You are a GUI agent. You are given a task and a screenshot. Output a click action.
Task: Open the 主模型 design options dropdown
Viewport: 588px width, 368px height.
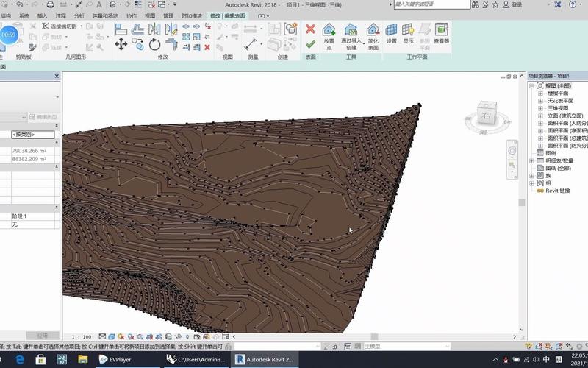(x=406, y=346)
